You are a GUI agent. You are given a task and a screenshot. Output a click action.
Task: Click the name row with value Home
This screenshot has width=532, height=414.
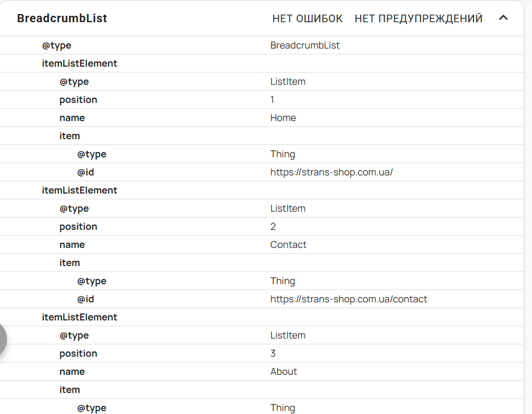[x=262, y=118]
